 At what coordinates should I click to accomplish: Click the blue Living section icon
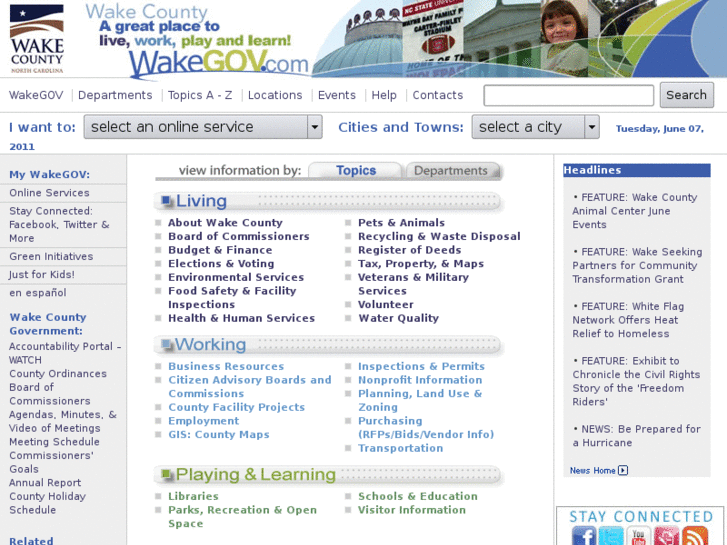tap(166, 200)
